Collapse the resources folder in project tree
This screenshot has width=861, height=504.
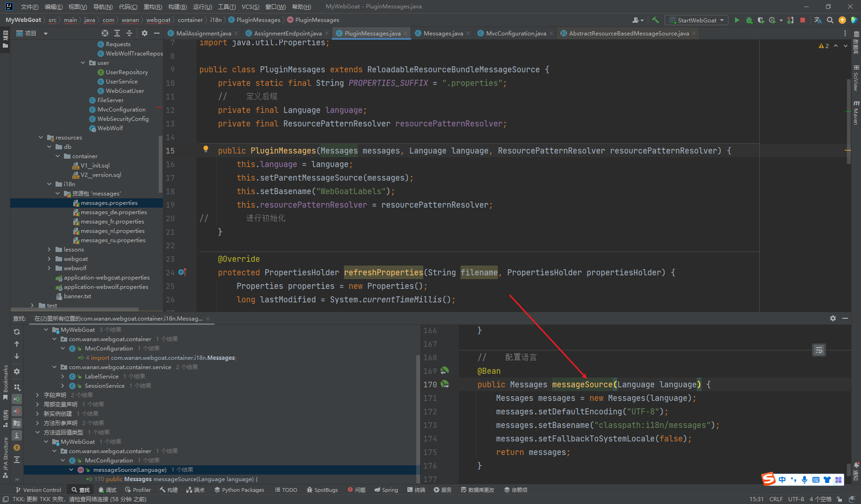(41, 137)
